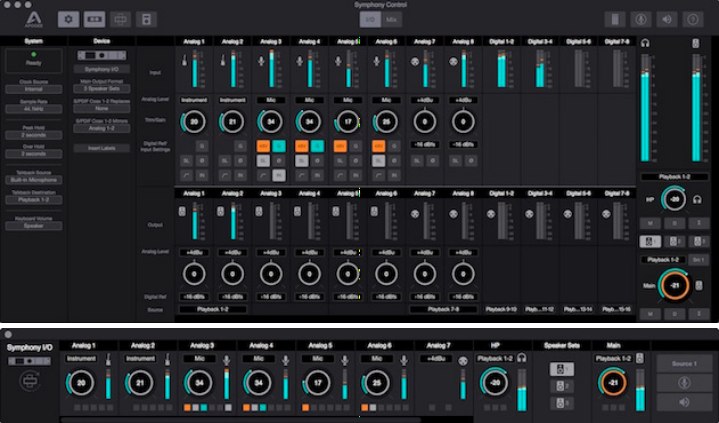The image size is (719, 423).
Task: Click the guitar icon on Analog 2 input
Action: click(223, 61)
